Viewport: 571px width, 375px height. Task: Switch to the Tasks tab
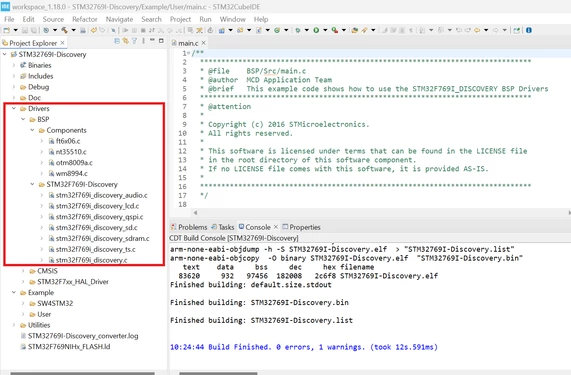[x=223, y=227]
